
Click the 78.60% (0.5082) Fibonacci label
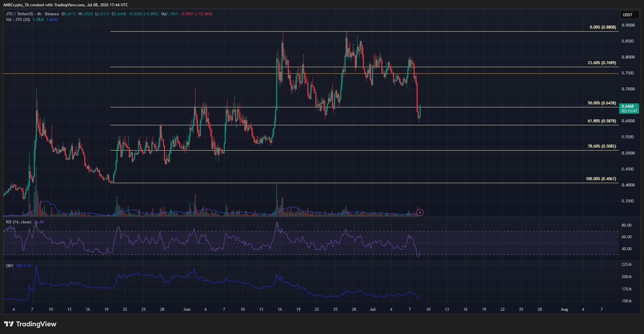pos(602,146)
